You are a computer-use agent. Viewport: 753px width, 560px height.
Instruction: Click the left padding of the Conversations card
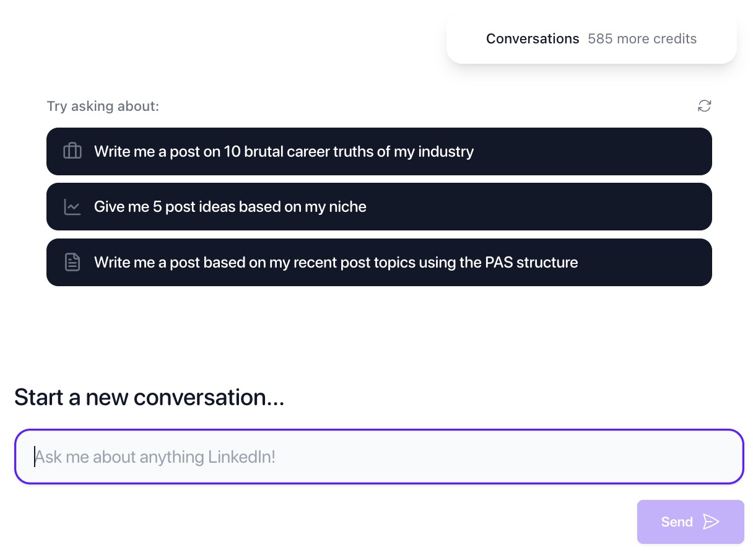(x=465, y=39)
